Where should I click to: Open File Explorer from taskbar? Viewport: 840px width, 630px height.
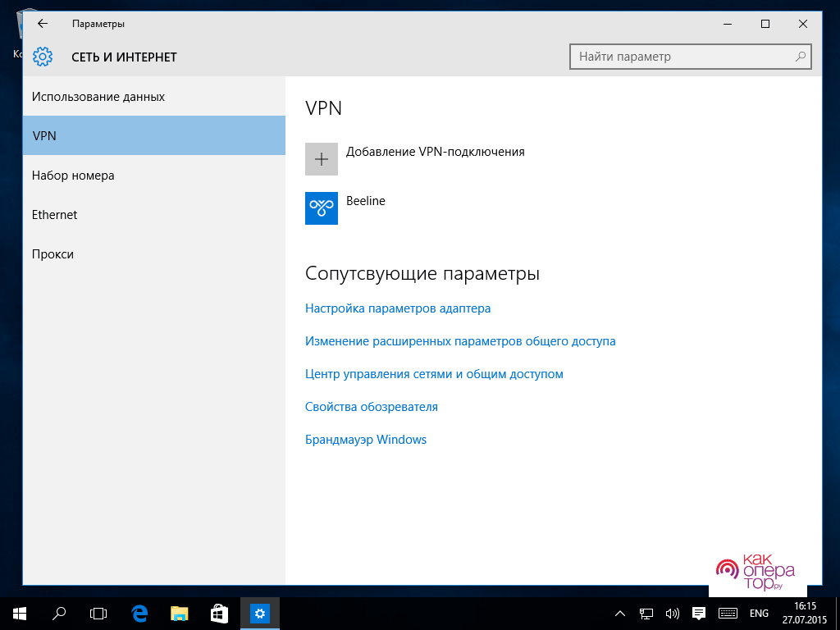(x=180, y=613)
